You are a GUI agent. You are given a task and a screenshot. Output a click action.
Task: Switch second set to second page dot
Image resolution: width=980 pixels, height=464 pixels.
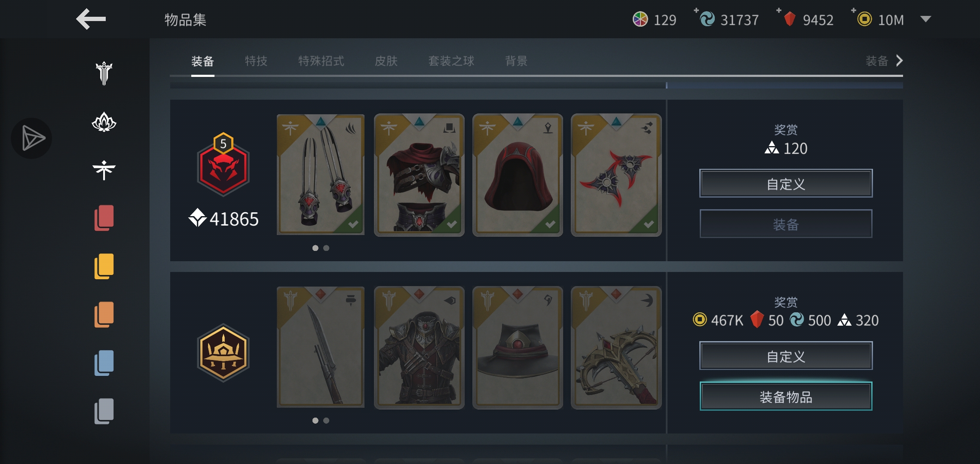[x=326, y=421]
